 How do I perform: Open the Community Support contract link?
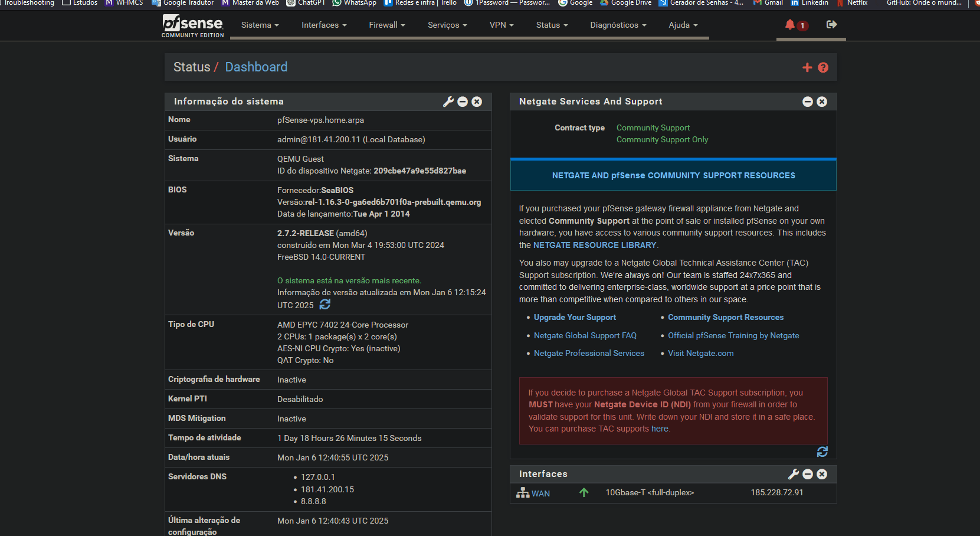(653, 128)
